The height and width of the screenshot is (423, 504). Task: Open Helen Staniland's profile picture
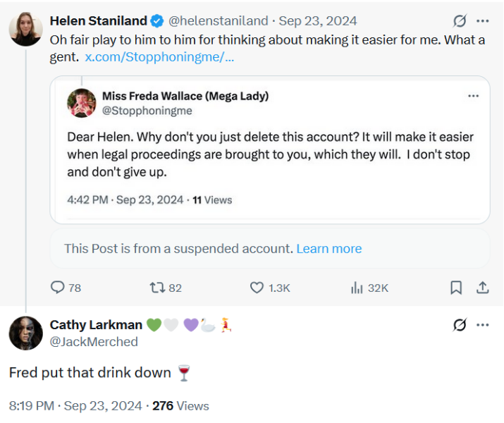coord(25,29)
